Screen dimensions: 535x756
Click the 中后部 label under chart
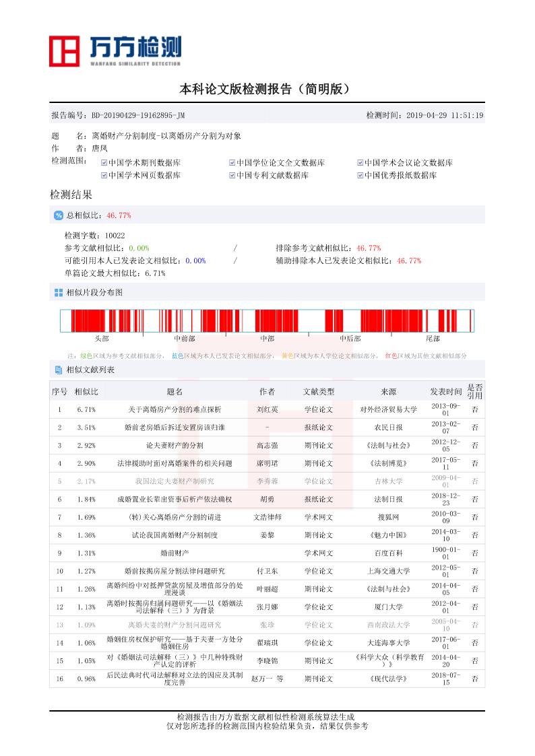350,339
